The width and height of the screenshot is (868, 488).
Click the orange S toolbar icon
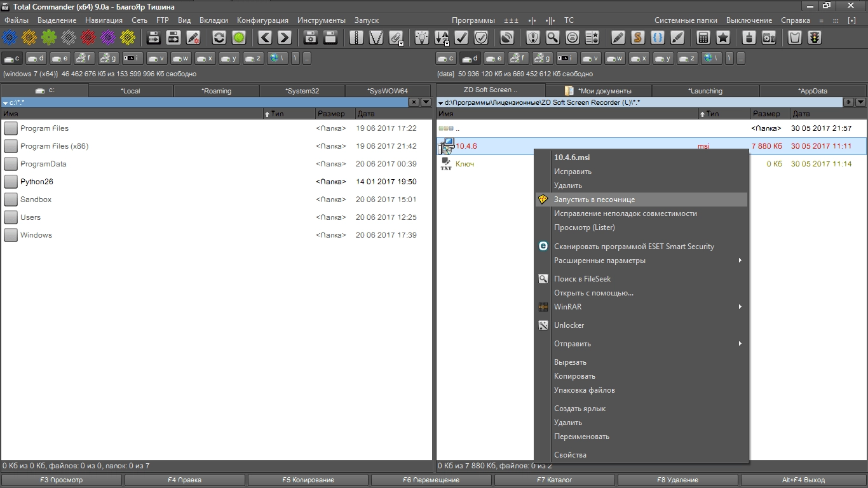coord(638,37)
